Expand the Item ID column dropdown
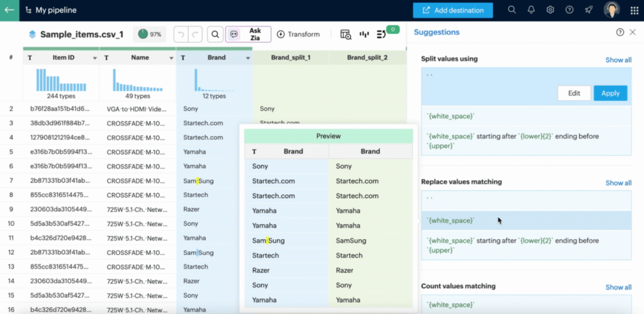This screenshot has width=644, height=314. point(95,59)
